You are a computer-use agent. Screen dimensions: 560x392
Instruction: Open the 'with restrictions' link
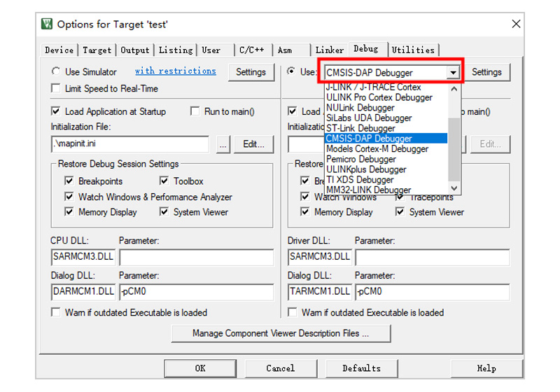[x=175, y=71]
